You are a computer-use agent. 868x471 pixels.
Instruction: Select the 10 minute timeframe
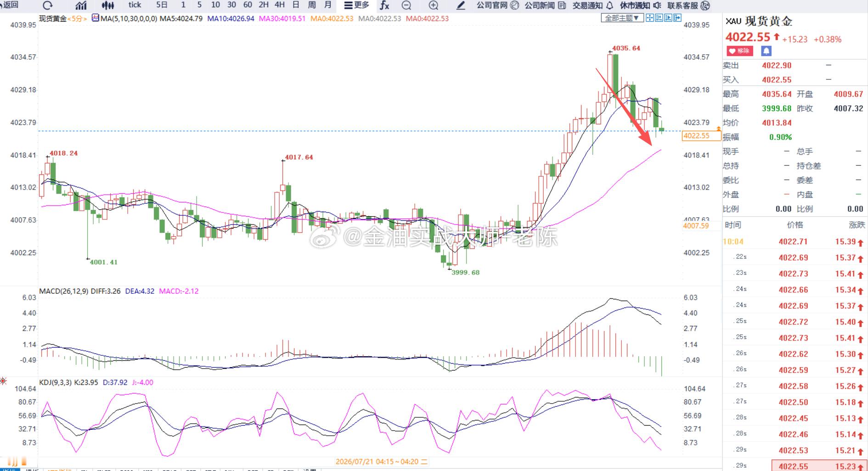click(215, 5)
